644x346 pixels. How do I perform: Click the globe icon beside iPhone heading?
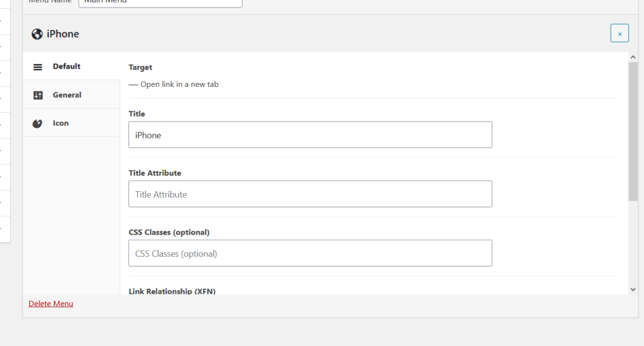(x=37, y=34)
